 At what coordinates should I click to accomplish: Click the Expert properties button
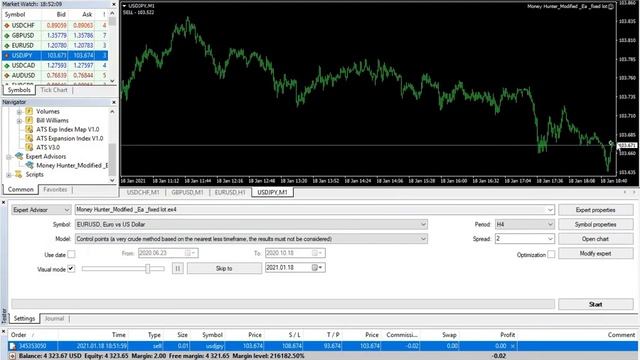pos(596,210)
